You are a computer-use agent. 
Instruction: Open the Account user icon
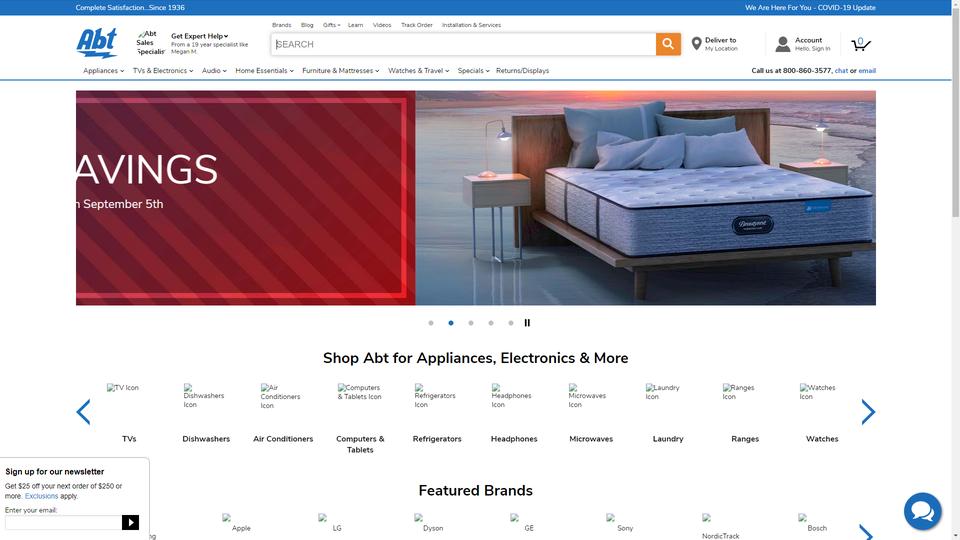[782, 44]
